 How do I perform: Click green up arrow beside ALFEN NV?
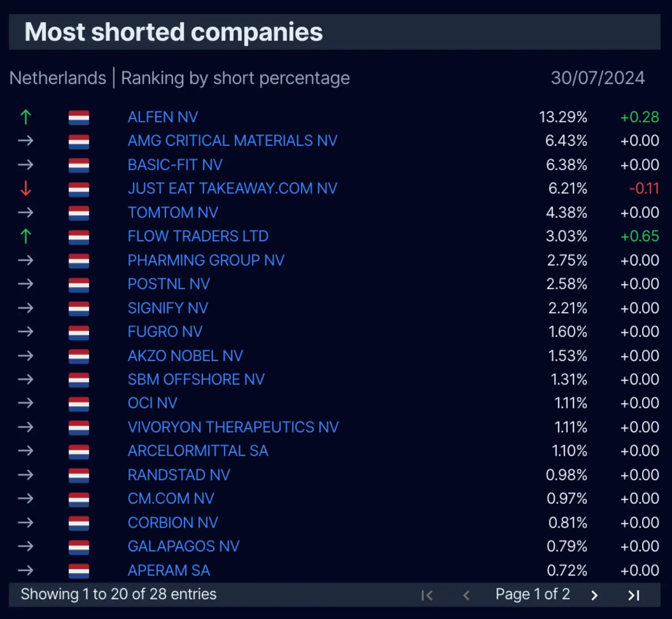26,117
